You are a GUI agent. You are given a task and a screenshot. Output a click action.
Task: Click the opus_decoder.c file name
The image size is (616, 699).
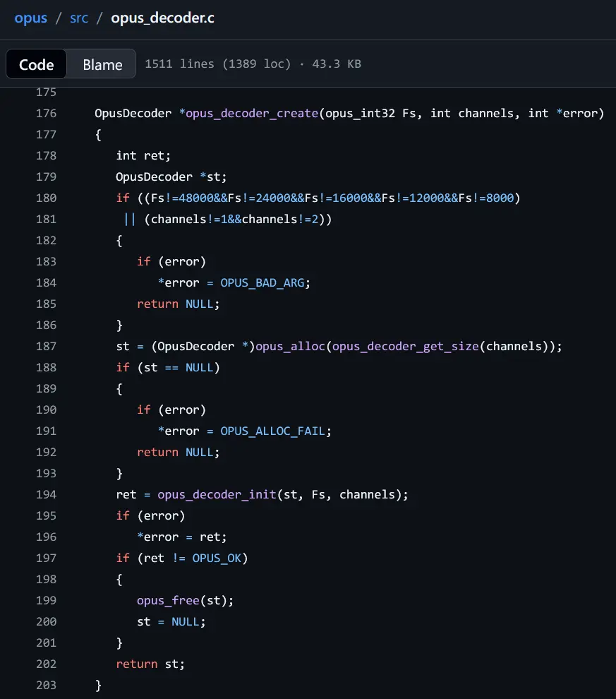click(x=162, y=18)
